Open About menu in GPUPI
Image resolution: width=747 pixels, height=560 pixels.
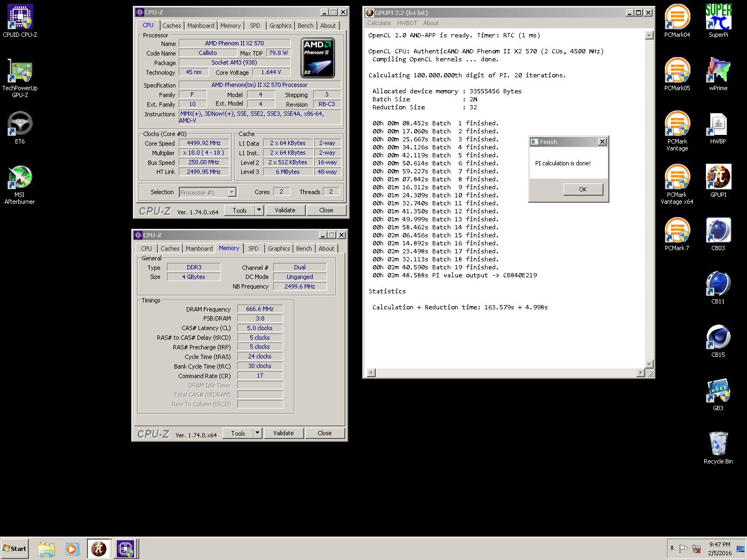431,23
